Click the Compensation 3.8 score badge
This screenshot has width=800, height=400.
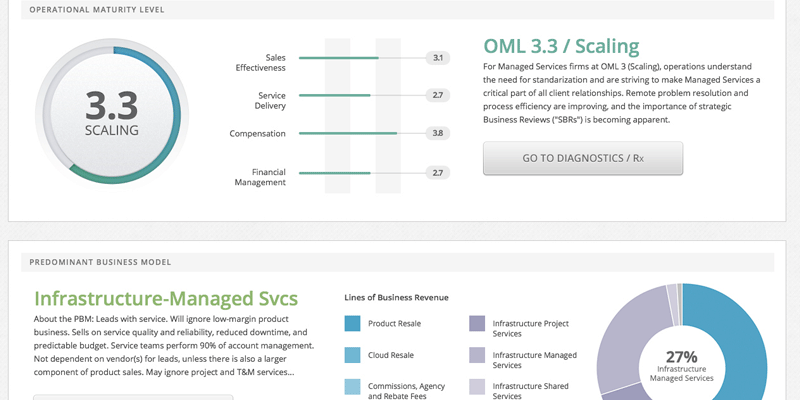pos(437,133)
